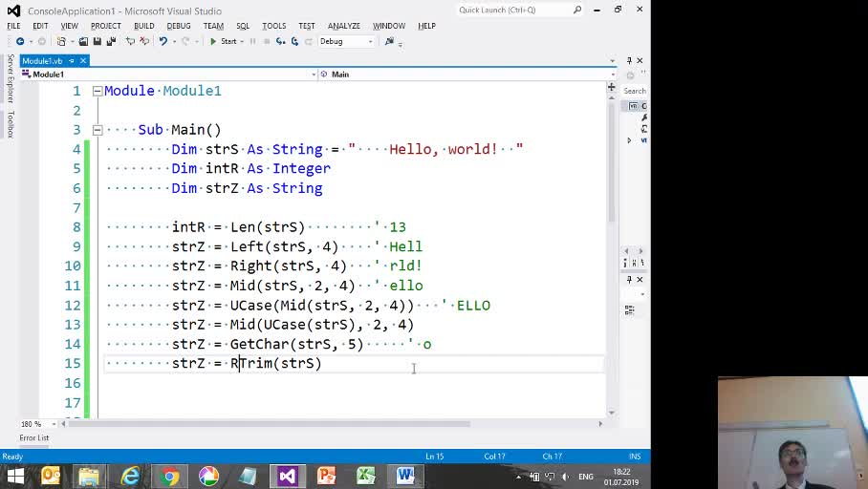
Task: Collapse the Module Module1 outlining region
Action: [98, 92]
